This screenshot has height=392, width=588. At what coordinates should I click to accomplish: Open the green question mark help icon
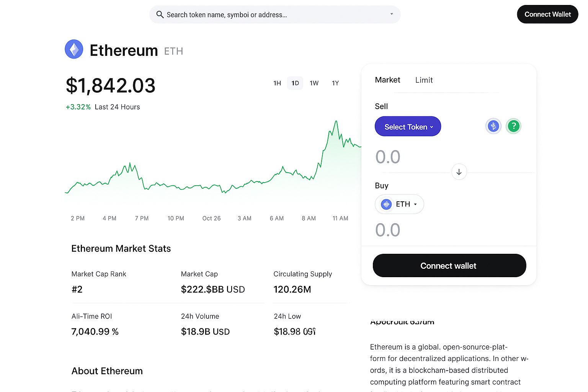513,126
